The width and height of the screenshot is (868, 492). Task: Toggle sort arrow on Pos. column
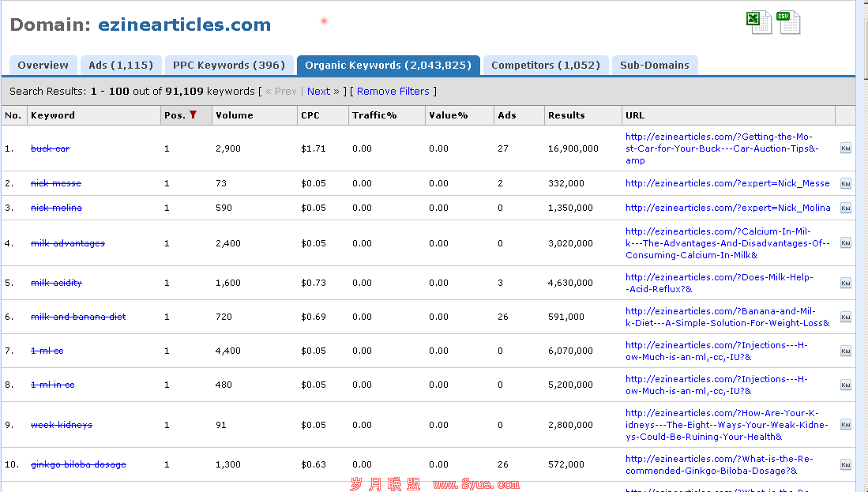(193, 115)
